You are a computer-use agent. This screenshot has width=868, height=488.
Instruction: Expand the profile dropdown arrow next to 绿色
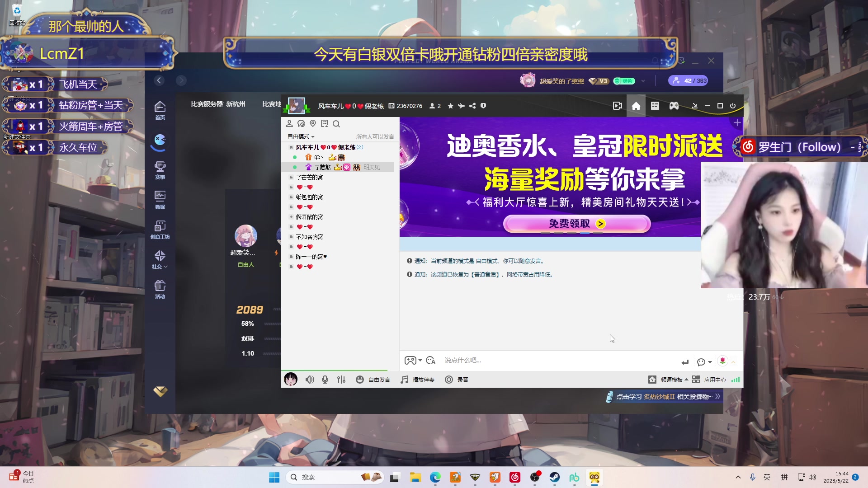tap(643, 81)
